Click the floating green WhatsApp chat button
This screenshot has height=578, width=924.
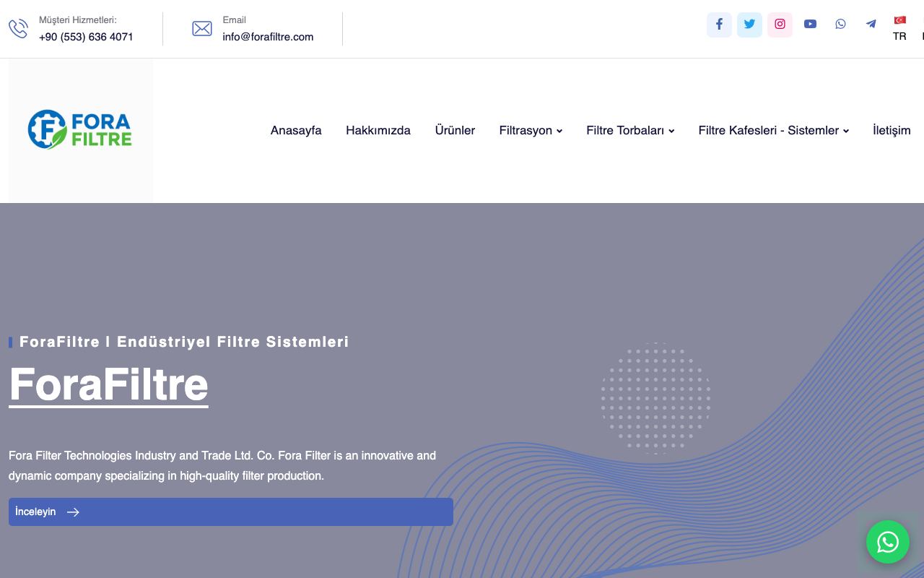tap(888, 542)
